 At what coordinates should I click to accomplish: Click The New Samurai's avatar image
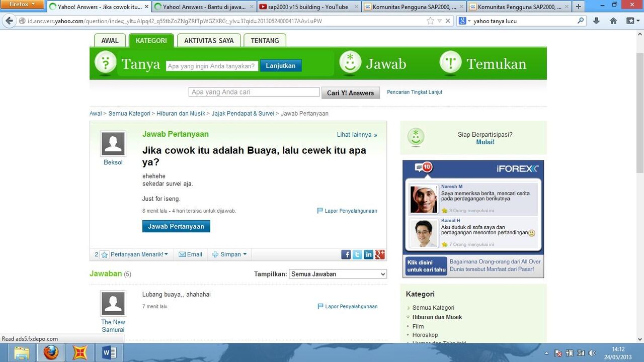113,303
